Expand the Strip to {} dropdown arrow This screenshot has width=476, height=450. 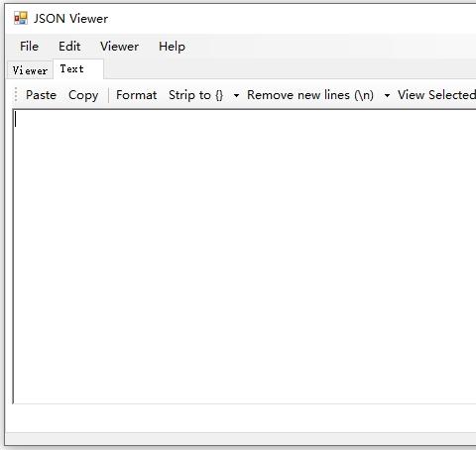[236, 95]
